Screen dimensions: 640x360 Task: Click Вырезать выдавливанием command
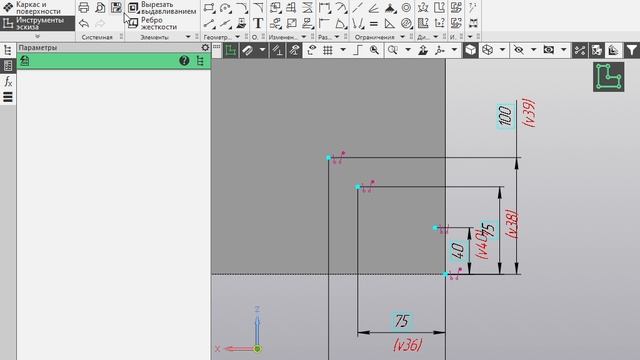click(x=162, y=8)
